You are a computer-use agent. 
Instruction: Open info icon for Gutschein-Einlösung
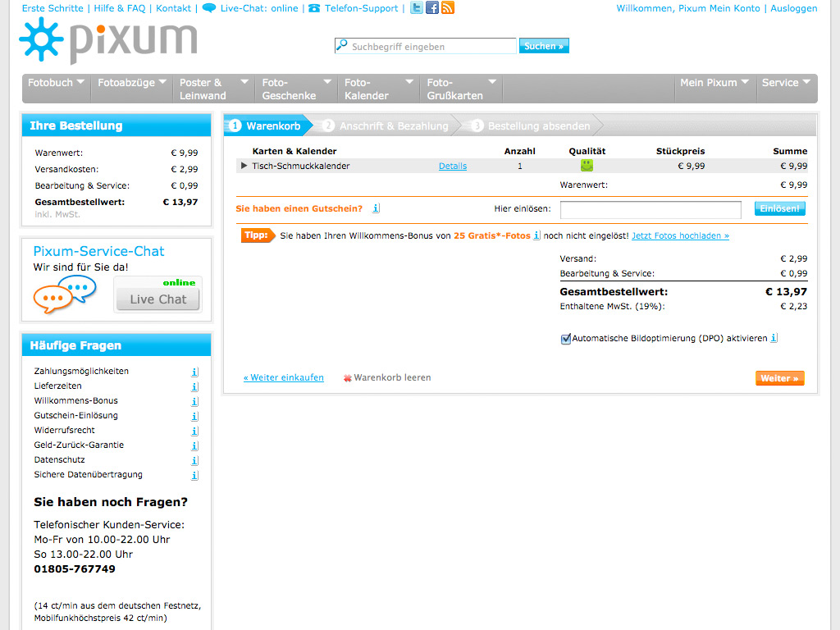[195, 416]
